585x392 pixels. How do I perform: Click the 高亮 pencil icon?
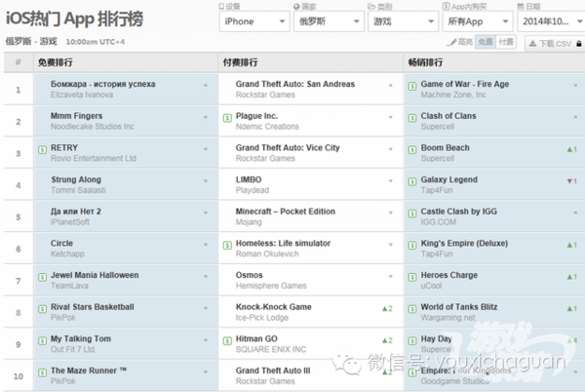pyautogui.click(x=451, y=42)
